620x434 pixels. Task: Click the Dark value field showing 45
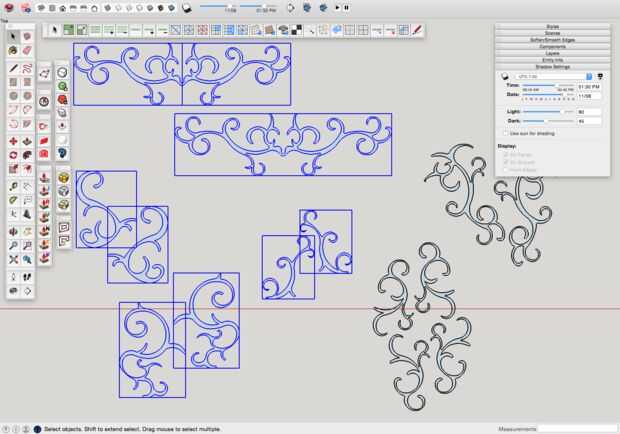click(x=589, y=121)
